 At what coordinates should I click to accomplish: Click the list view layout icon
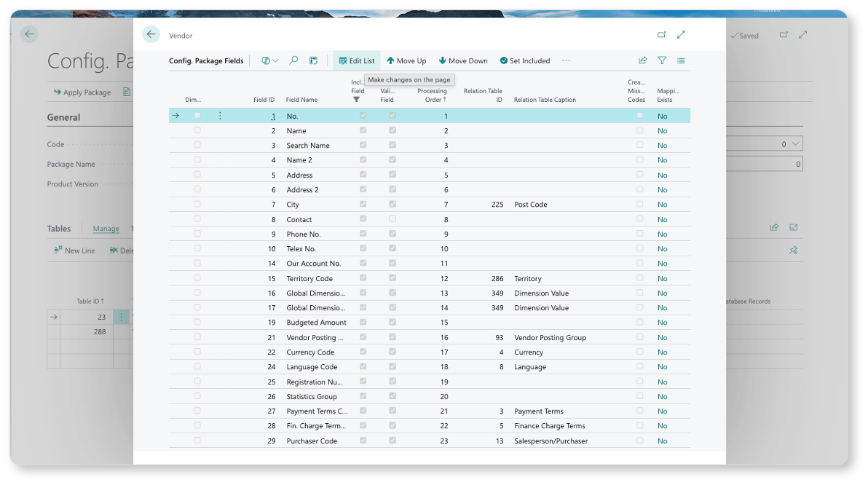tap(681, 60)
